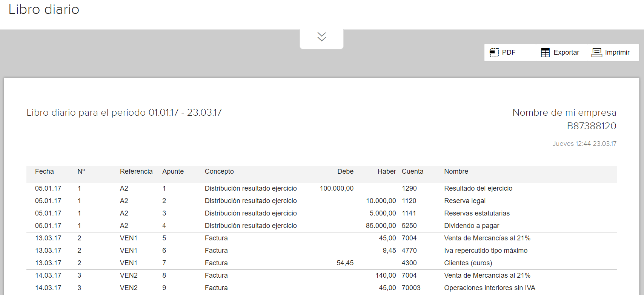Click the Imprimir printer icon

[597, 53]
